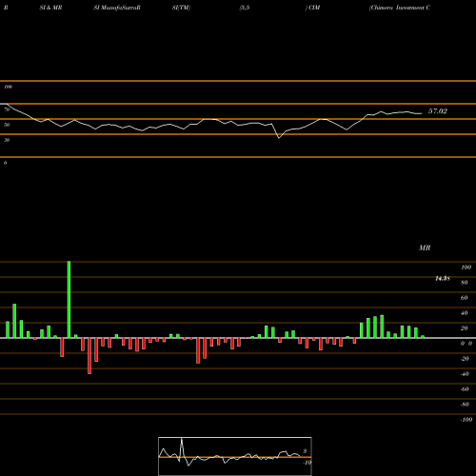Click the -100 label on MR right axis
The height and width of the screenshot is (476, 476).
[x=466, y=420]
